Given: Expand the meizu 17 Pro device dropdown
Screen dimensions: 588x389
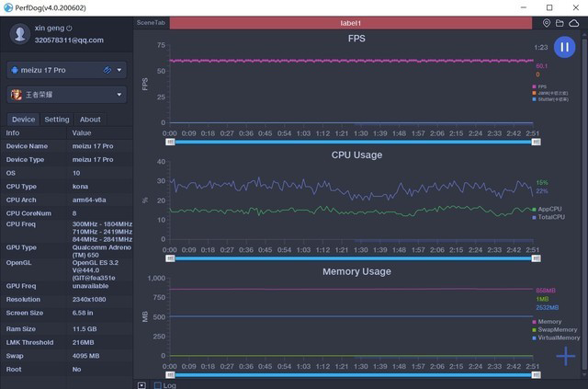Looking at the screenshot, I should 120,70.
